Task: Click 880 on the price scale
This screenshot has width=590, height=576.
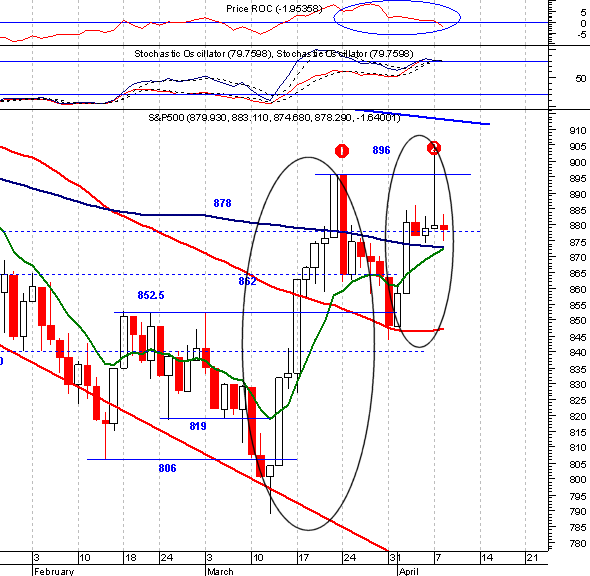Action: pos(578,226)
